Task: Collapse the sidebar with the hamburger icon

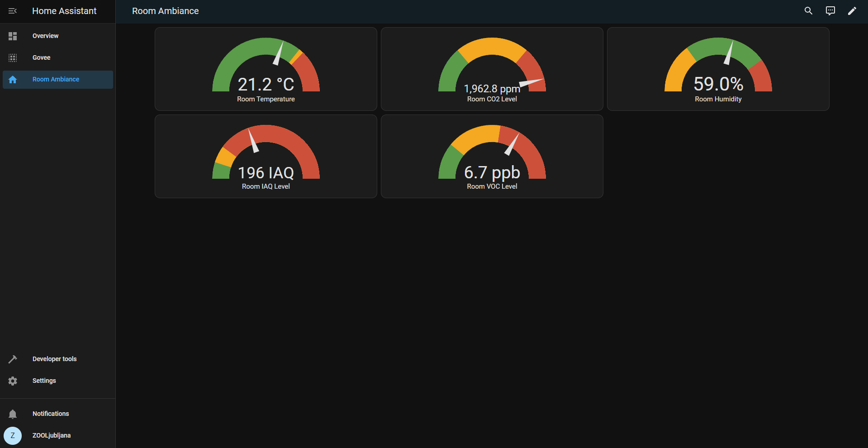Action: (x=13, y=11)
